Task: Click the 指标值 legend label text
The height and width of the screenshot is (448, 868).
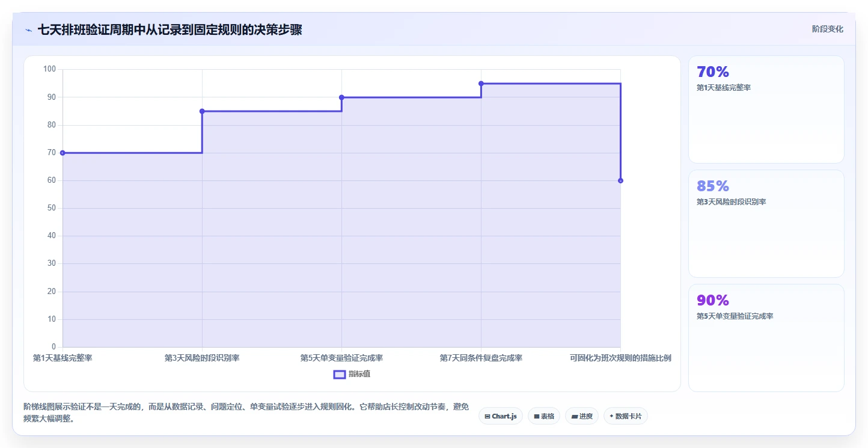Action: tap(359, 374)
